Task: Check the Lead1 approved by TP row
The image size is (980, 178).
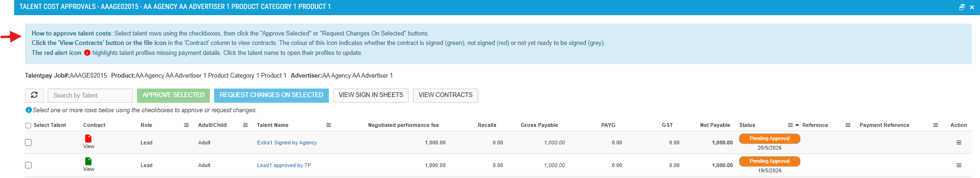Action: [28, 165]
